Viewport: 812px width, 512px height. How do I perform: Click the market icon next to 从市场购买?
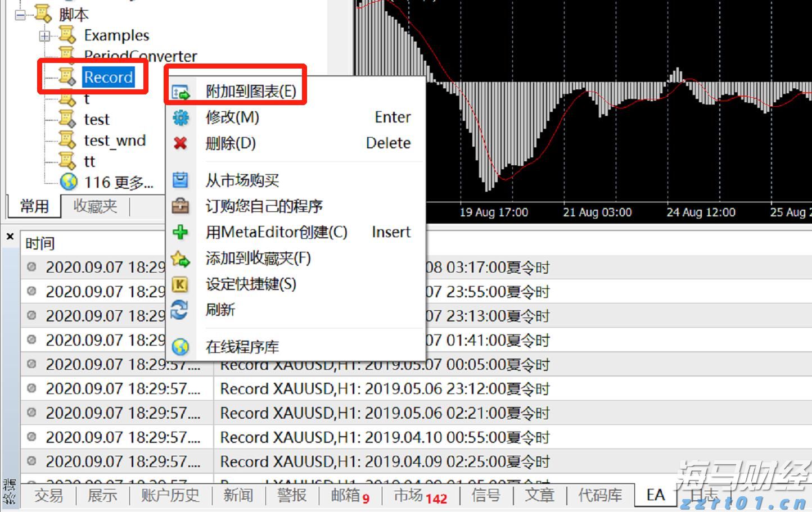[180, 180]
